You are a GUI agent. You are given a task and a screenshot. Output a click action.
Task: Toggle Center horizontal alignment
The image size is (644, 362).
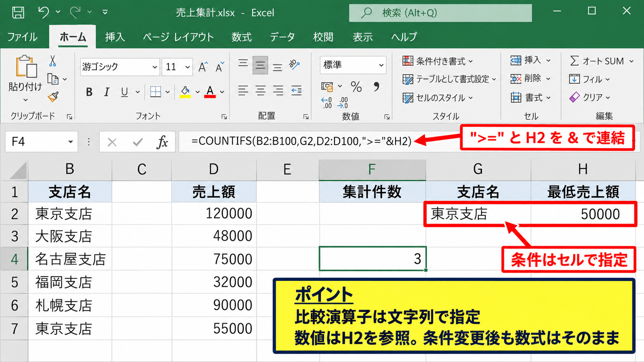(x=261, y=91)
